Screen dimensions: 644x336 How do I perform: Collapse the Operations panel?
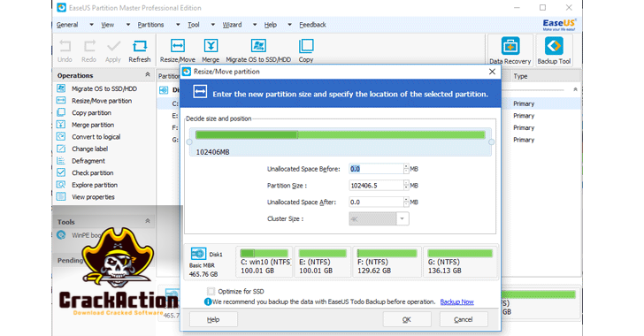(148, 75)
